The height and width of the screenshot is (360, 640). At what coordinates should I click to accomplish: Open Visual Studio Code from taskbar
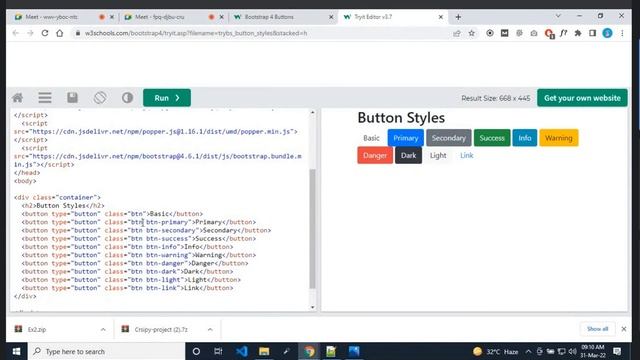(x=241, y=351)
